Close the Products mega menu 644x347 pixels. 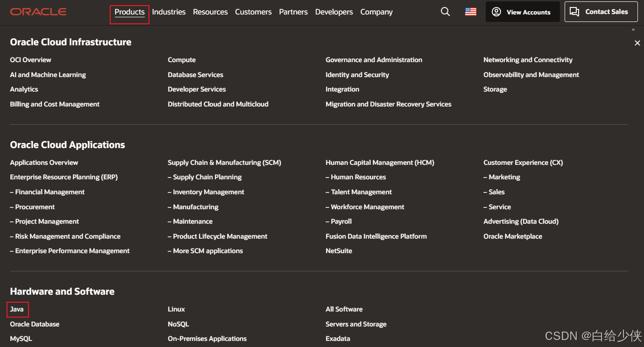click(637, 43)
